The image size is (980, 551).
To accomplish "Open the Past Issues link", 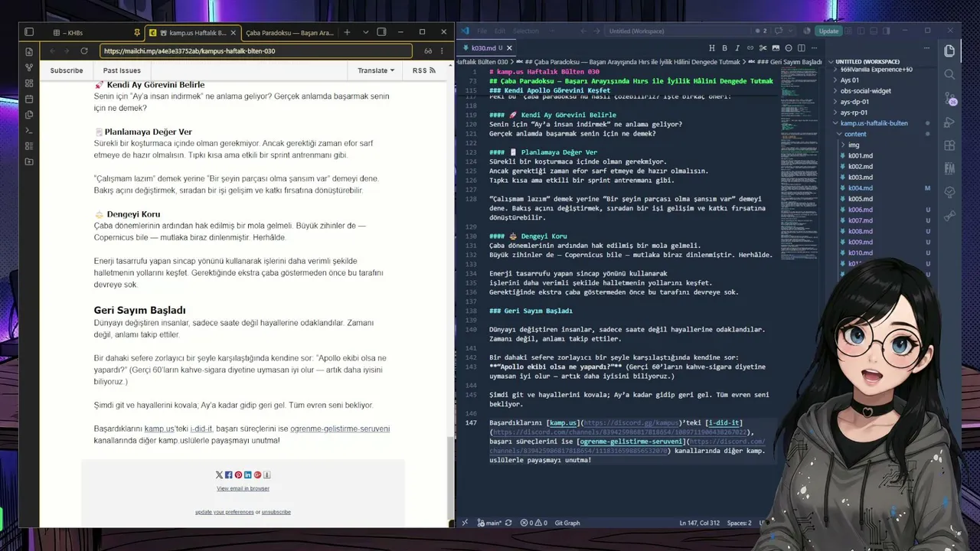I will click(x=122, y=70).
